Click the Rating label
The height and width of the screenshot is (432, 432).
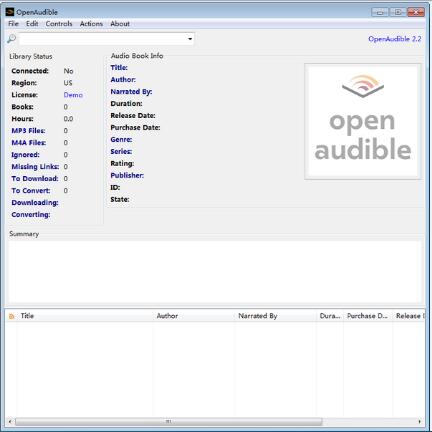(122, 164)
